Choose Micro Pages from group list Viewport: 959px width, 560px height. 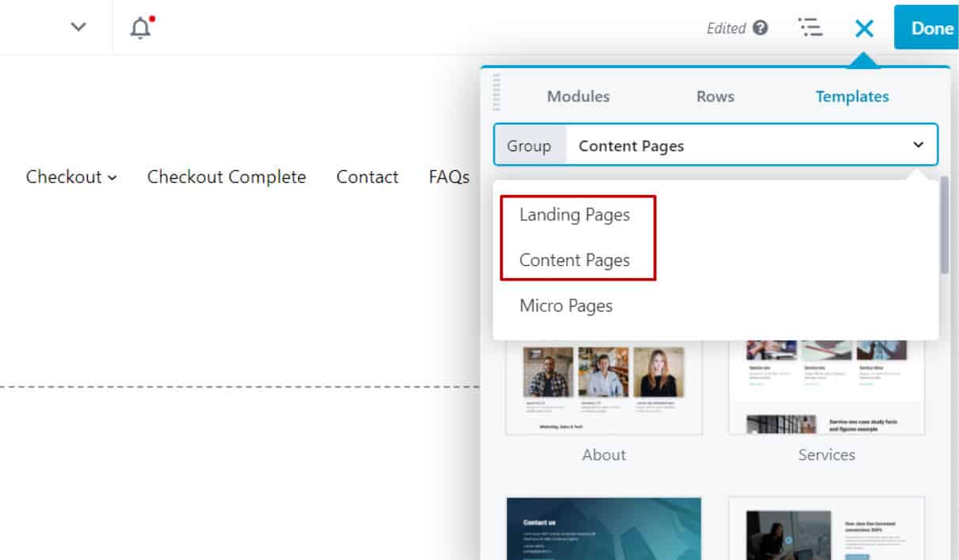coord(566,306)
